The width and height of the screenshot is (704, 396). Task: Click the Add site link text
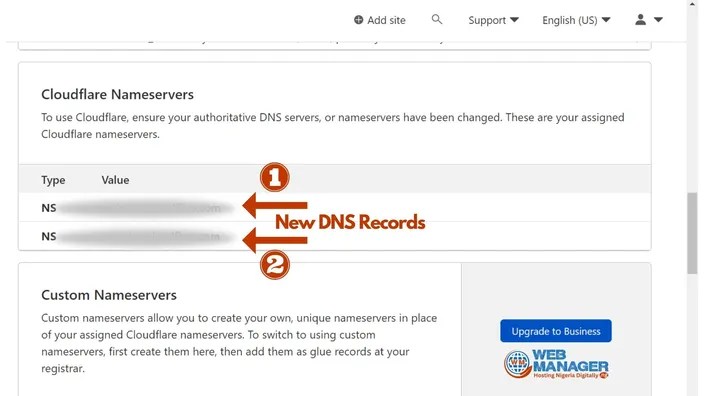(x=386, y=20)
